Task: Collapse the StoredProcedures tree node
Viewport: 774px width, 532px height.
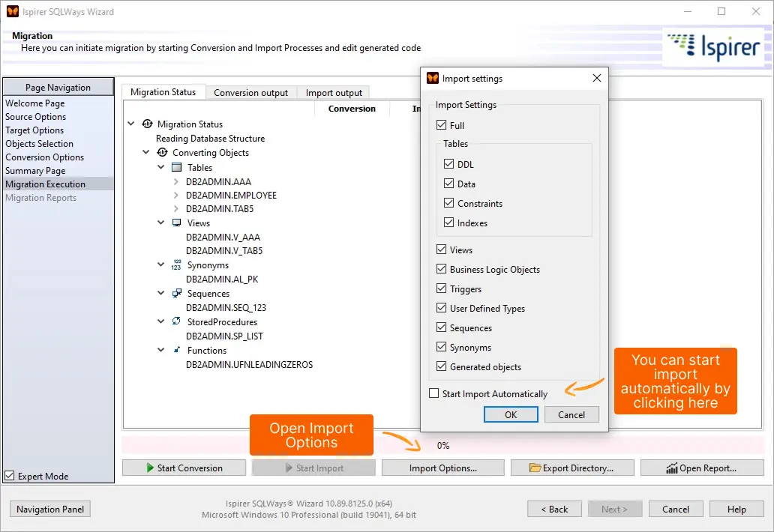Action: (161, 321)
